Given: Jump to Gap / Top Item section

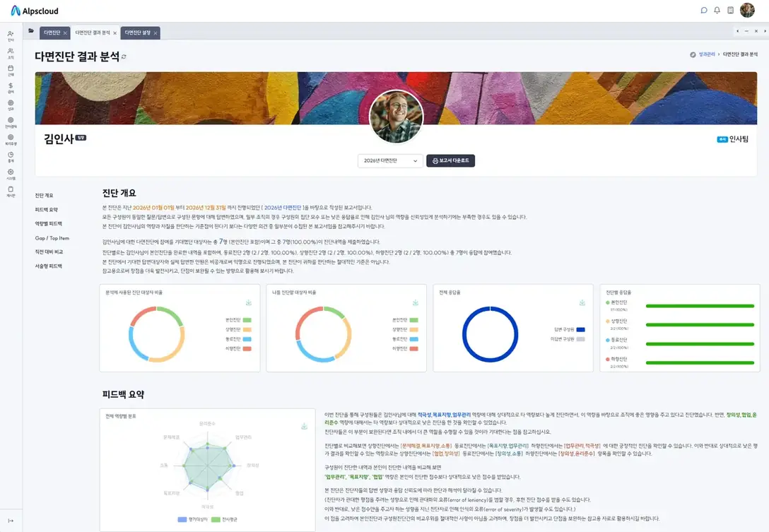Looking at the screenshot, I should 52,238.
